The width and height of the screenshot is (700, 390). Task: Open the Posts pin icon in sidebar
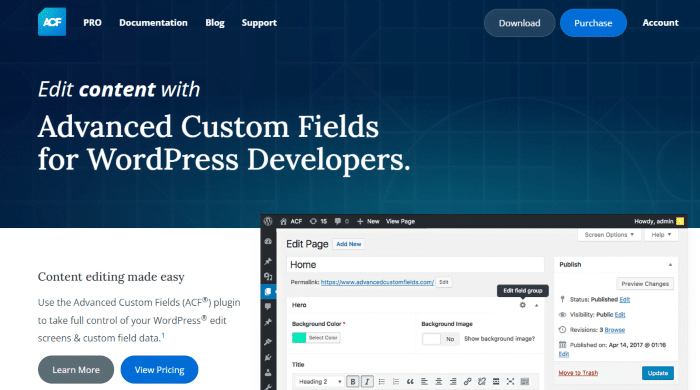268,261
